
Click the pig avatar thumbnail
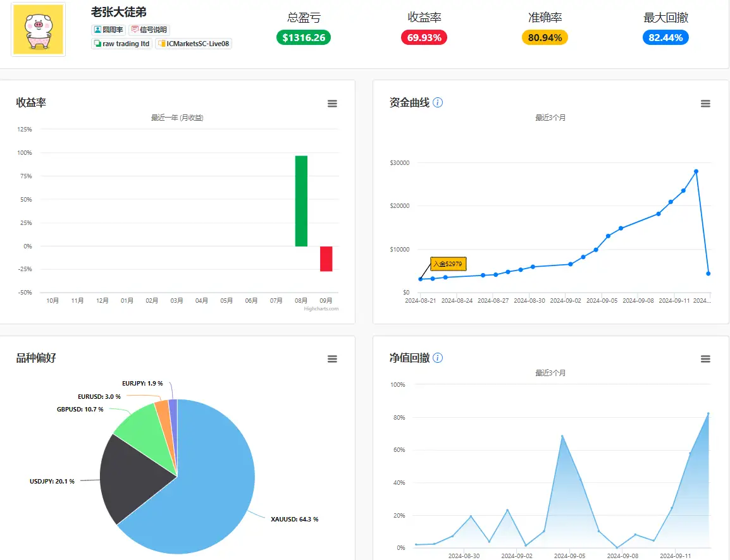click(x=38, y=29)
